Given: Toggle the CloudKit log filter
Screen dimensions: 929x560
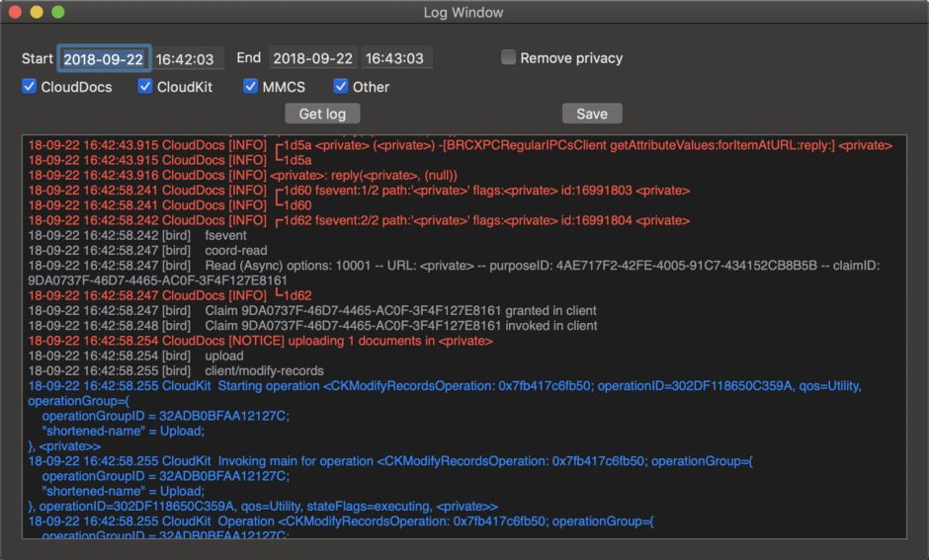Looking at the screenshot, I should pos(146,87).
